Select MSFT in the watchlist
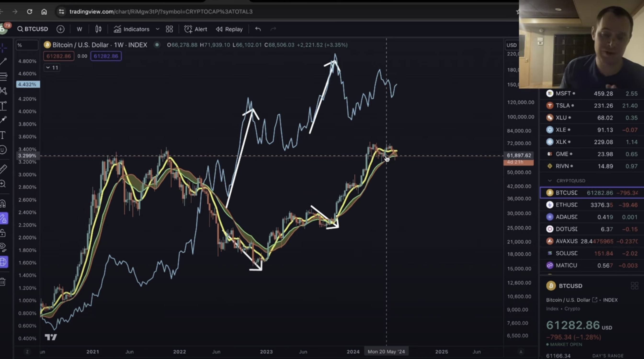The height and width of the screenshot is (359, 644). point(592,94)
